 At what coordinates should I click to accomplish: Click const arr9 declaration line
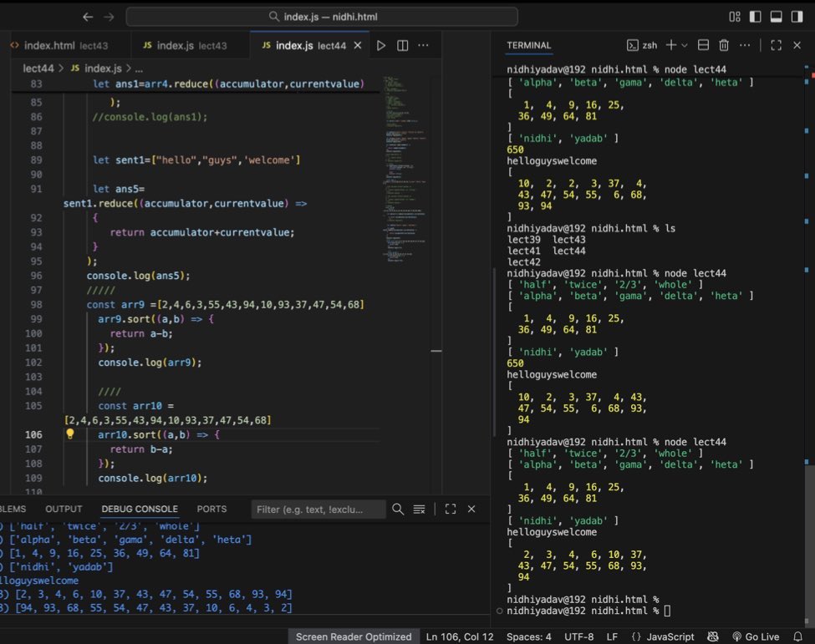tap(225, 304)
